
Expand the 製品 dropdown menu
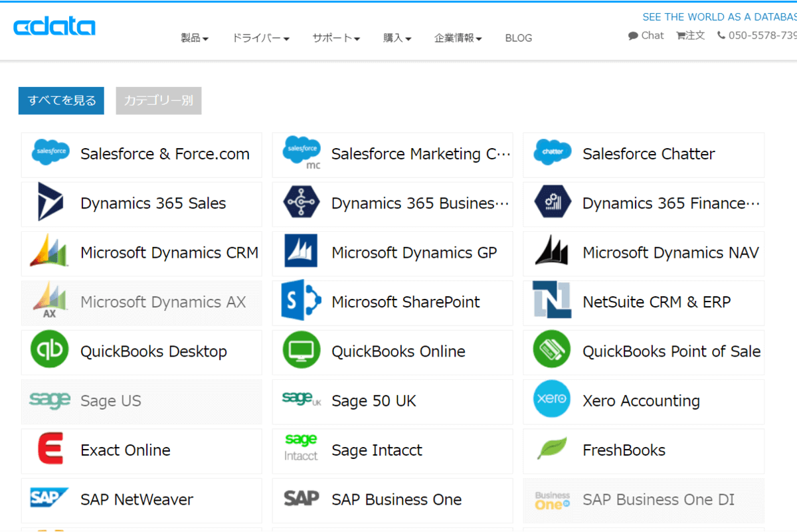pos(195,39)
